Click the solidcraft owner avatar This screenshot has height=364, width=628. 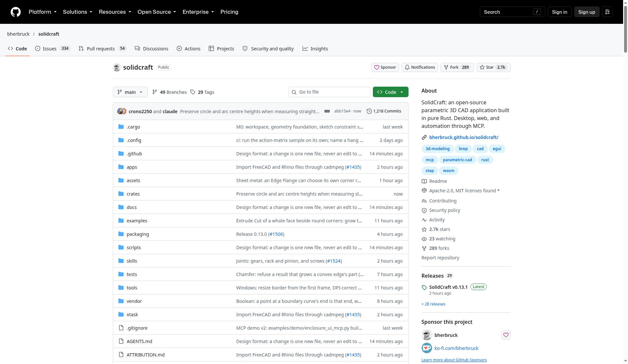[117, 67]
